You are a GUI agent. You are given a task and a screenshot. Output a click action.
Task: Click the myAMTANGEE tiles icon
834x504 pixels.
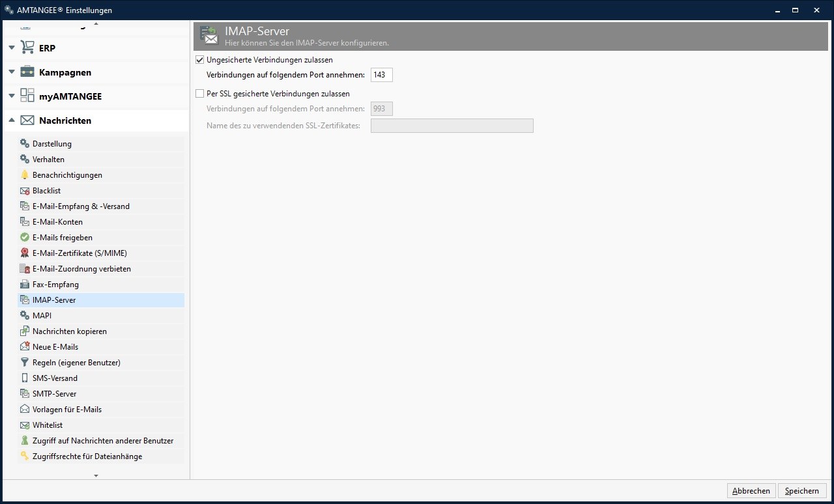(27, 96)
